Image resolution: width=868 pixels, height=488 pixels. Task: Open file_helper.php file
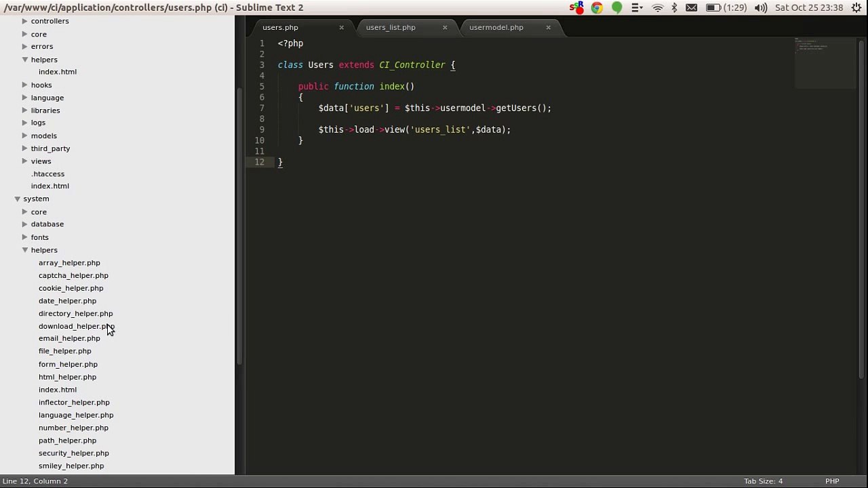[64, 351]
